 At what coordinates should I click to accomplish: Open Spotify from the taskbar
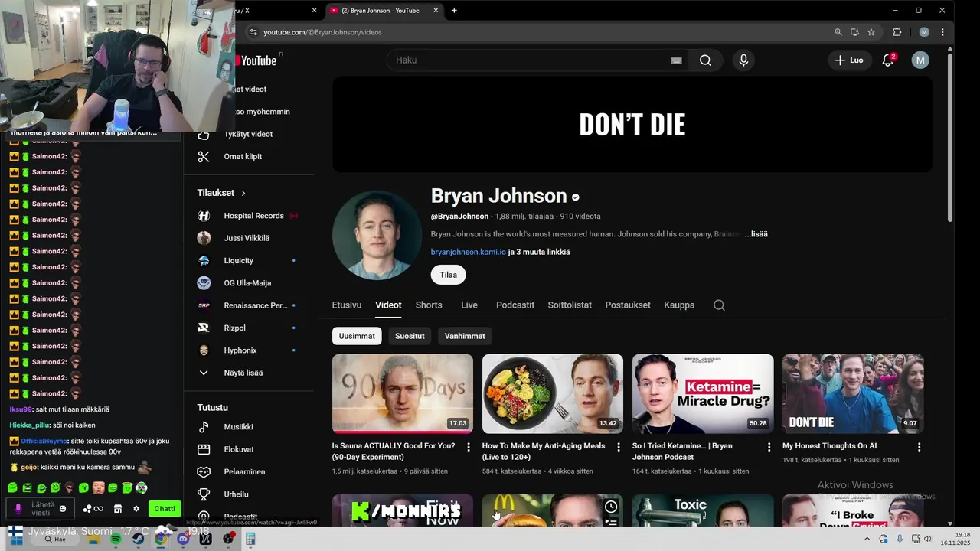pos(116,539)
